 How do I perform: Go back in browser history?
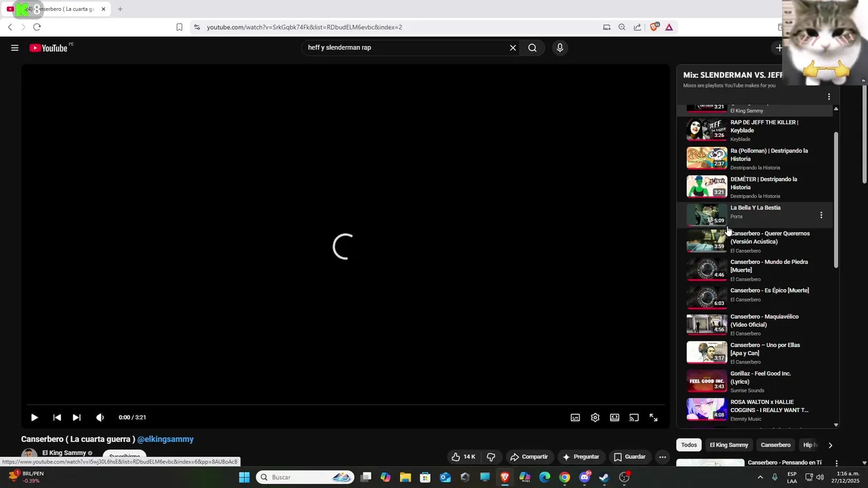coord(9,27)
